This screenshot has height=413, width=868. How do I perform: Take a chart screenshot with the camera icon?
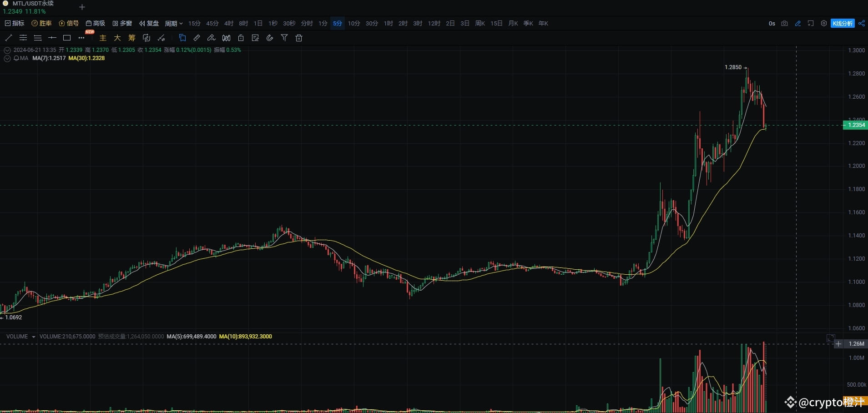click(784, 23)
